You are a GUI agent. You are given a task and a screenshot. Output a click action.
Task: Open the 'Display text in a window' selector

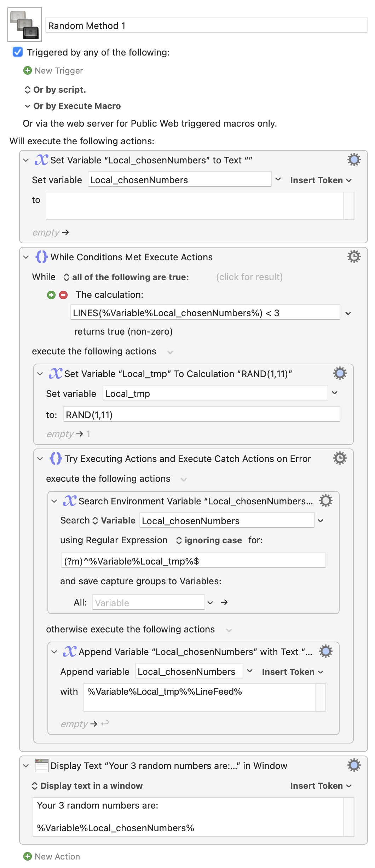tap(87, 786)
